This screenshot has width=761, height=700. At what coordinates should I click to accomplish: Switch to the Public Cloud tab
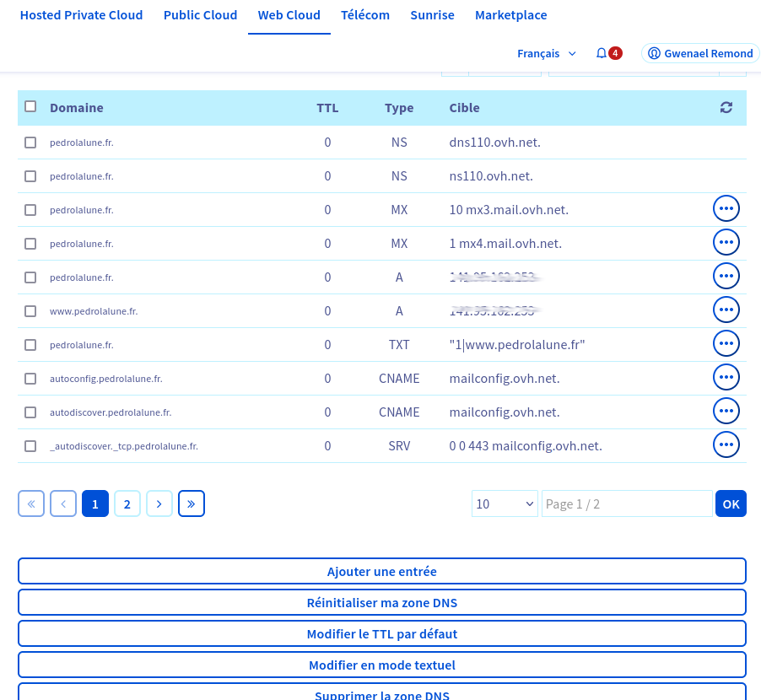pyautogui.click(x=200, y=15)
